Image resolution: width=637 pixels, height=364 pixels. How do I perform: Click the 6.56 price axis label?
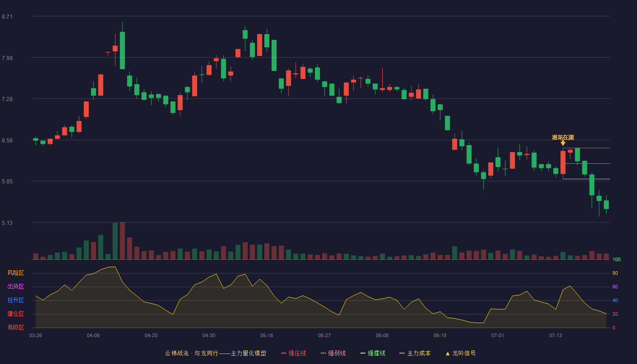tap(7, 141)
